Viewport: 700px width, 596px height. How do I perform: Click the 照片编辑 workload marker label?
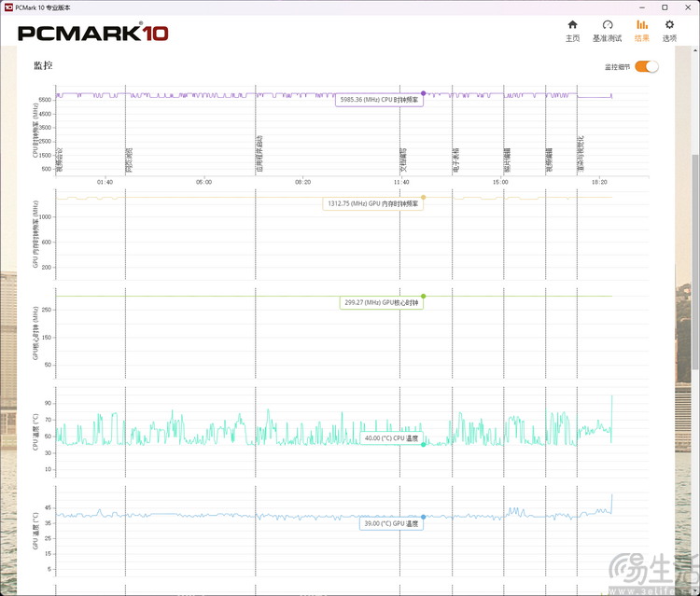508,159
